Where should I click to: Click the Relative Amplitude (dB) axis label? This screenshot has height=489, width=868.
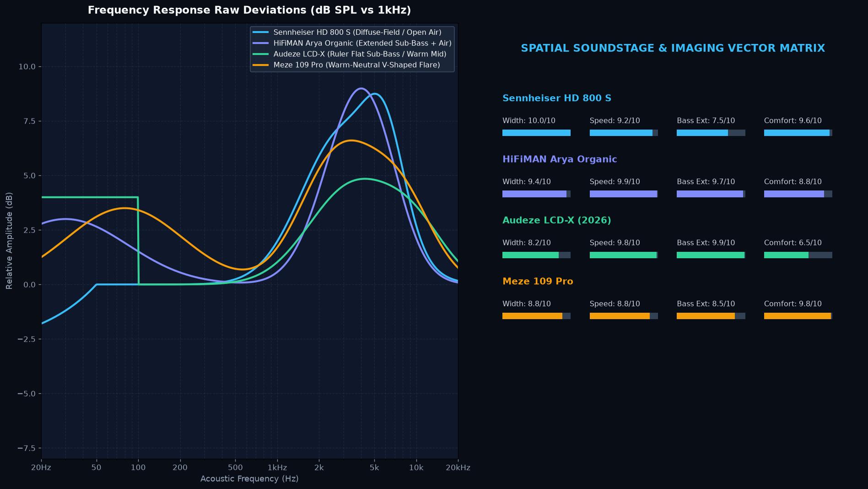[9, 241]
